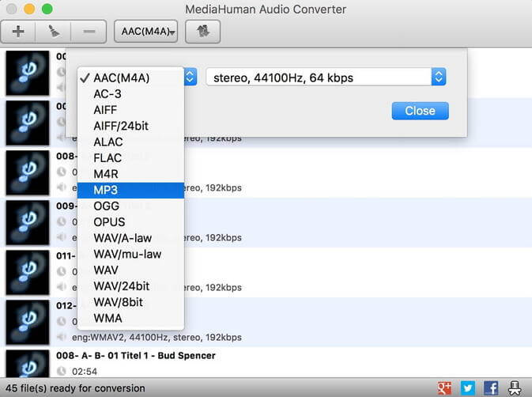Choose AIFF/24bit format
Viewport: 532px width, 397px height.
pyautogui.click(x=130, y=126)
